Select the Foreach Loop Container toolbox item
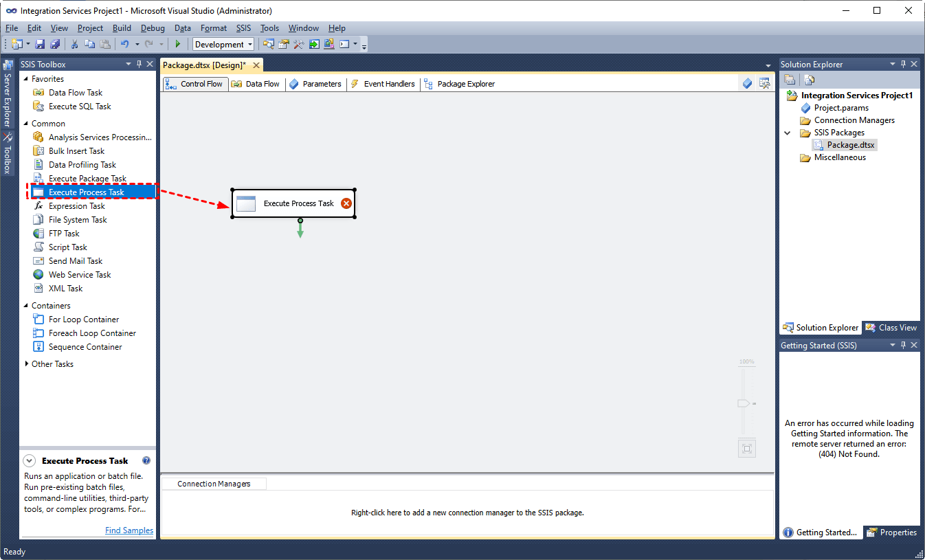 [x=92, y=333]
